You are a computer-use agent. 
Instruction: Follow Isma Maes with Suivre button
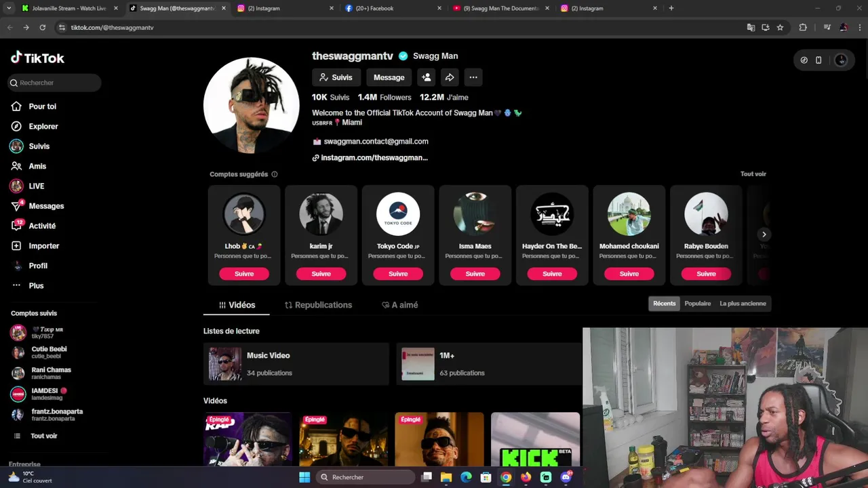[x=475, y=274]
